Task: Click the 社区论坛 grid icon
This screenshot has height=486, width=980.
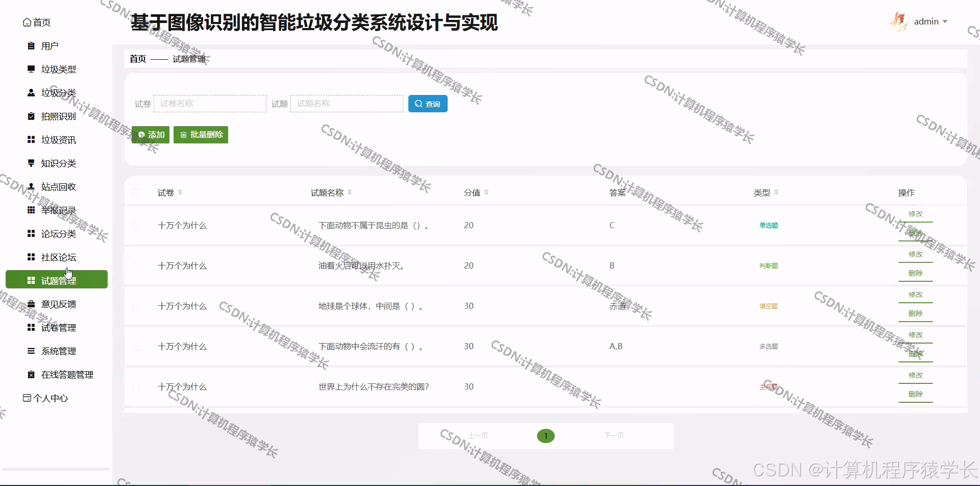Action: 31,257
